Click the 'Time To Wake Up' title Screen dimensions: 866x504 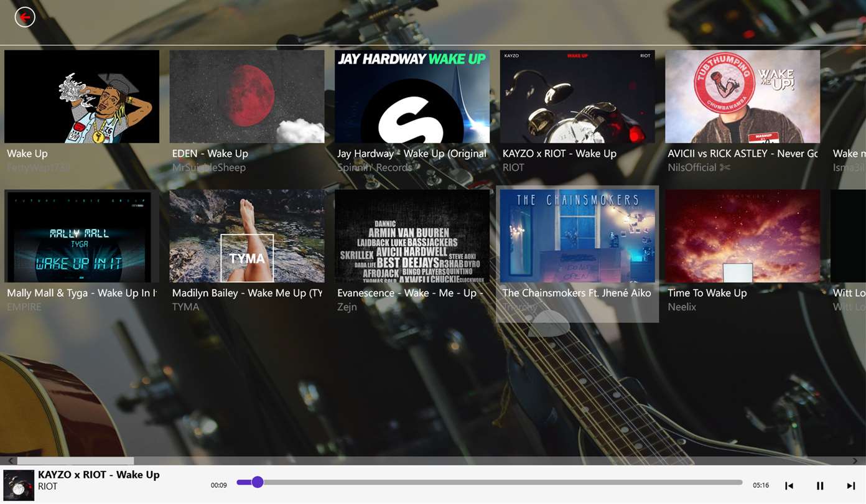(707, 293)
